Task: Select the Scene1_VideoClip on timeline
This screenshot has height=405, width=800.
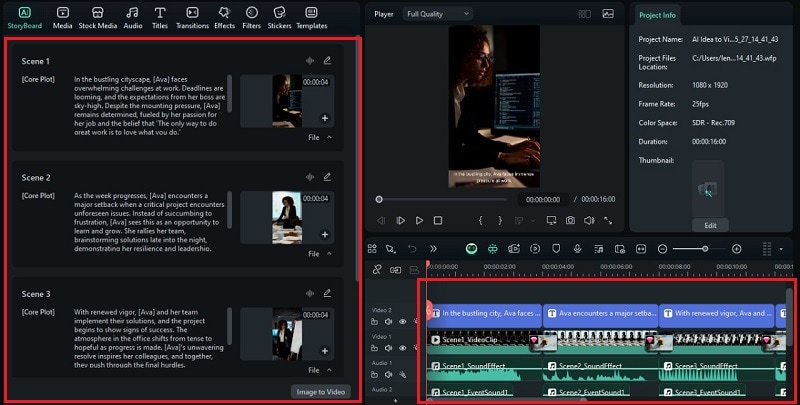Action: click(485, 342)
